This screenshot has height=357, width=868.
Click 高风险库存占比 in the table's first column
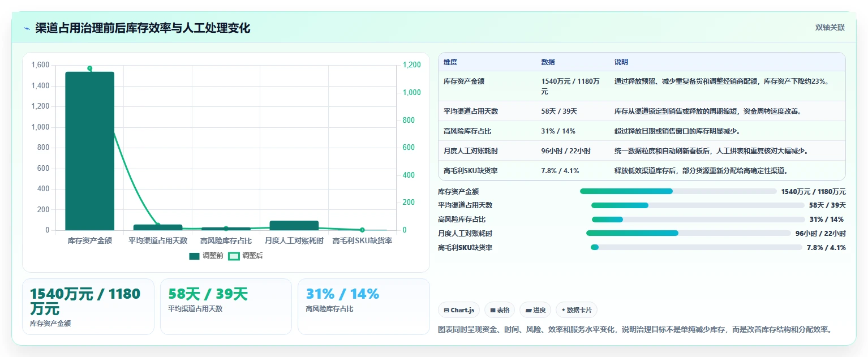(x=467, y=131)
